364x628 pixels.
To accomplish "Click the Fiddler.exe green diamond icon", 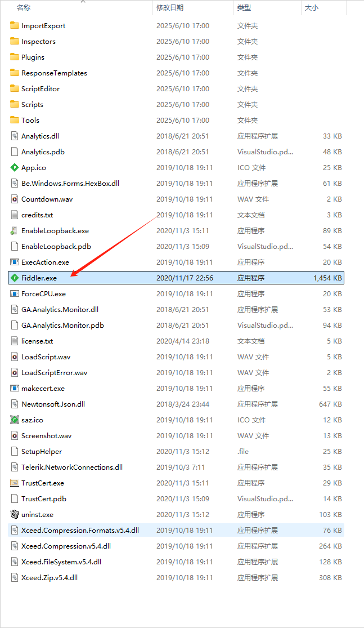I will pos(15,278).
